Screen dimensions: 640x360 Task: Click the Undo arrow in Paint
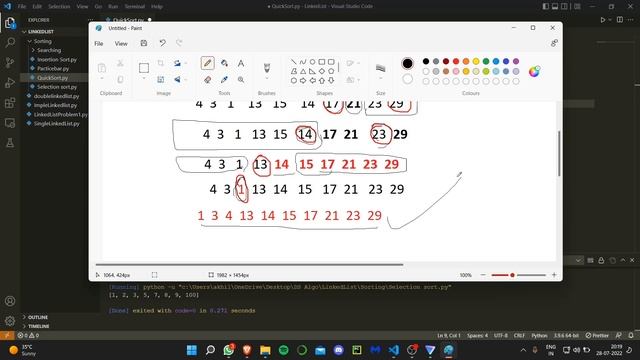[162, 43]
